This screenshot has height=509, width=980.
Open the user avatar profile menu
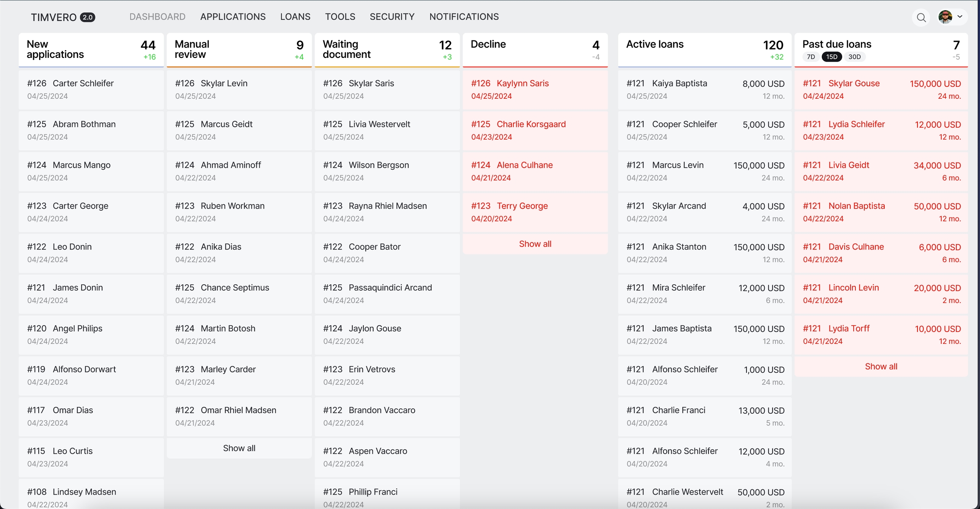click(x=945, y=17)
